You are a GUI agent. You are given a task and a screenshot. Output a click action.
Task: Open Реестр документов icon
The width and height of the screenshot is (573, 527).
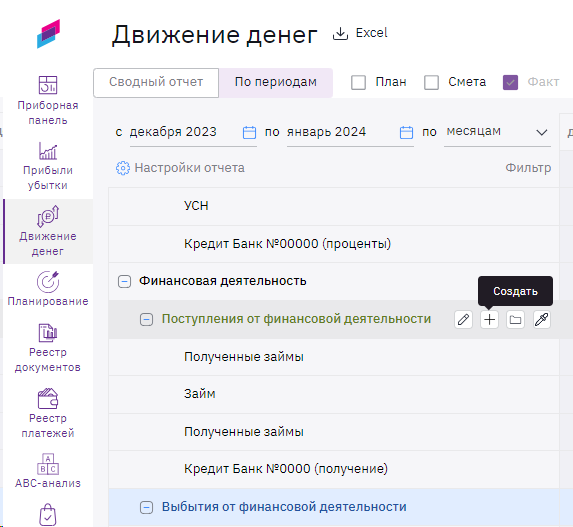[48, 333]
